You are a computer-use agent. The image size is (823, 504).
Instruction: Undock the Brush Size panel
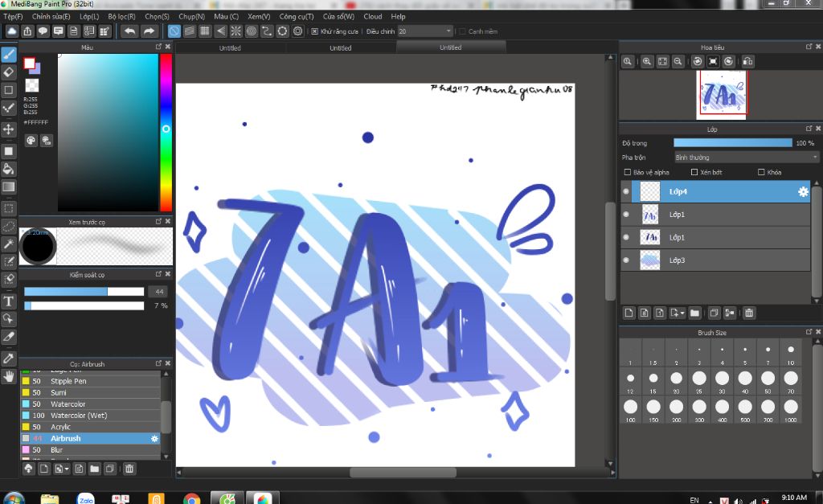pyautogui.click(x=809, y=332)
